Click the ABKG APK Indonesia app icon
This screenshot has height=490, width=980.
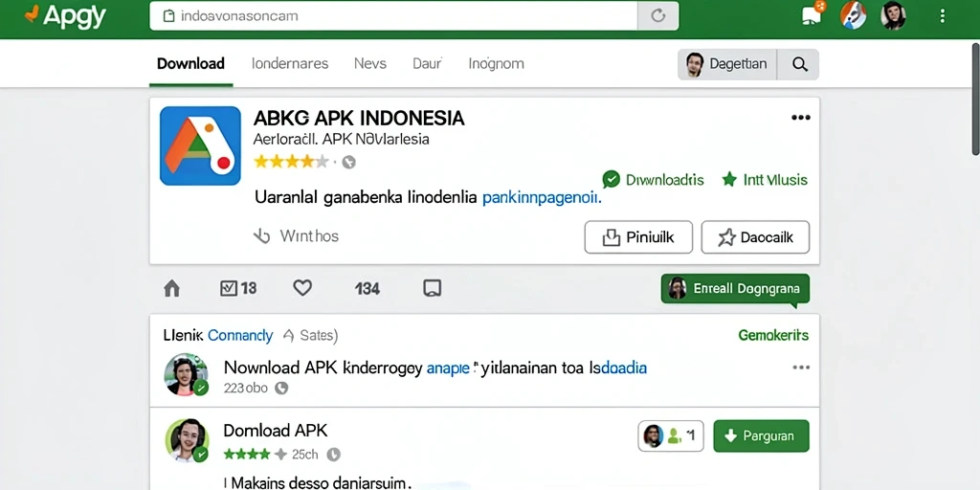point(200,145)
